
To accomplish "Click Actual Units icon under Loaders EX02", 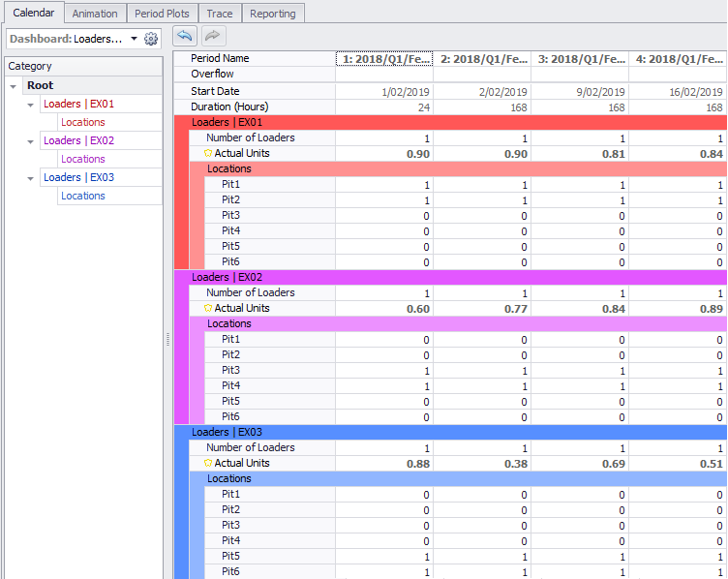I will click(x=208, y=309).
